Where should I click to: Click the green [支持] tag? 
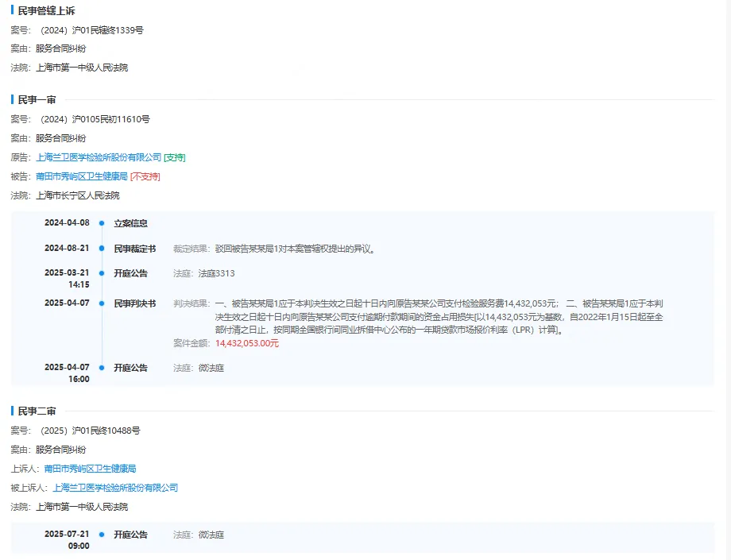click(x=175, y=157)
